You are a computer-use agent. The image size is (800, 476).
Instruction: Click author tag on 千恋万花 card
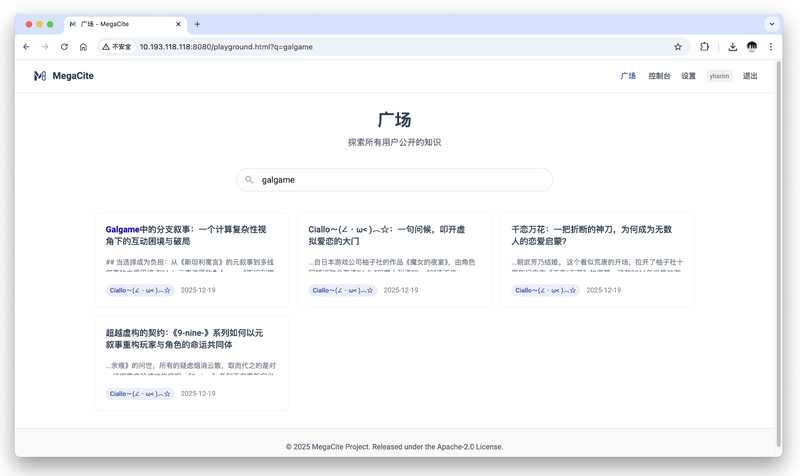click(x=545, y=290)
